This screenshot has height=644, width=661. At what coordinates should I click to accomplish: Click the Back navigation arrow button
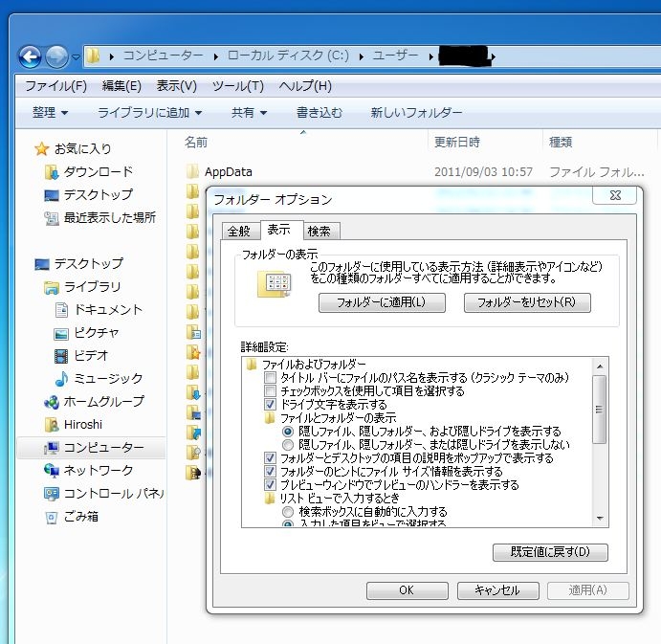pos(30,56)
